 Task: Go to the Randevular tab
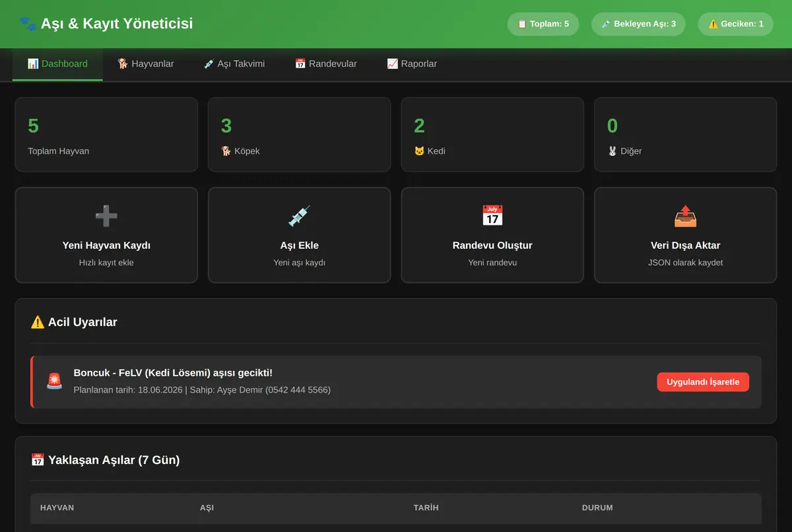326,64
